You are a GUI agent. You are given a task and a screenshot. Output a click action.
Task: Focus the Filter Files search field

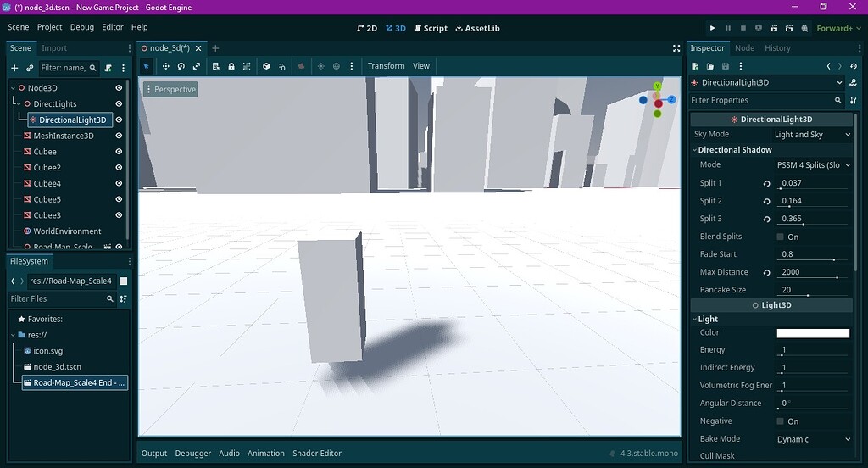pyautogui.click(x=61, y=298)
